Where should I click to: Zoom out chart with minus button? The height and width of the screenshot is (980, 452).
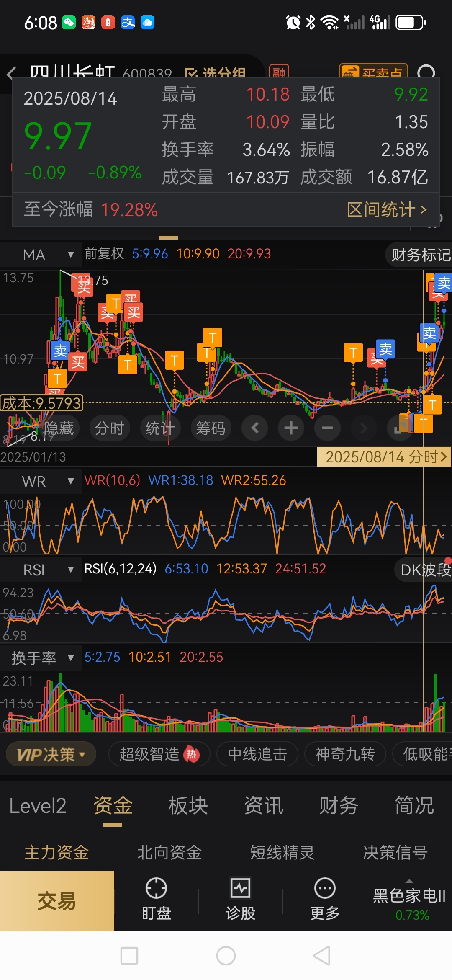click(327, 428)
